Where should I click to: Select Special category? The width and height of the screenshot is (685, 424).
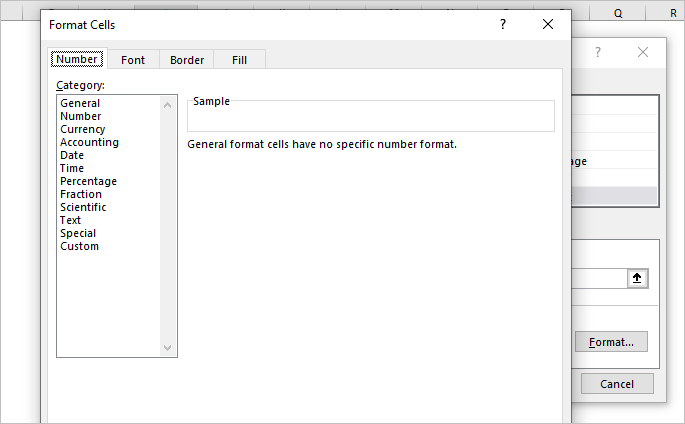(x=78, y=233)
